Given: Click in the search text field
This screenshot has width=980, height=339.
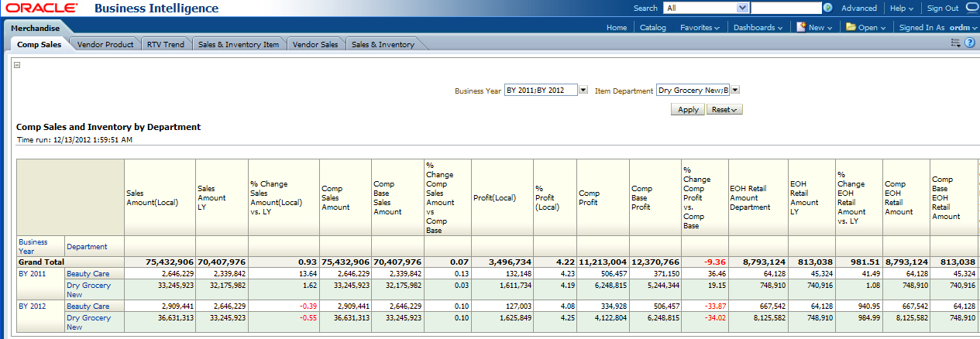Looking at the screenshot, I should (786, 8).
